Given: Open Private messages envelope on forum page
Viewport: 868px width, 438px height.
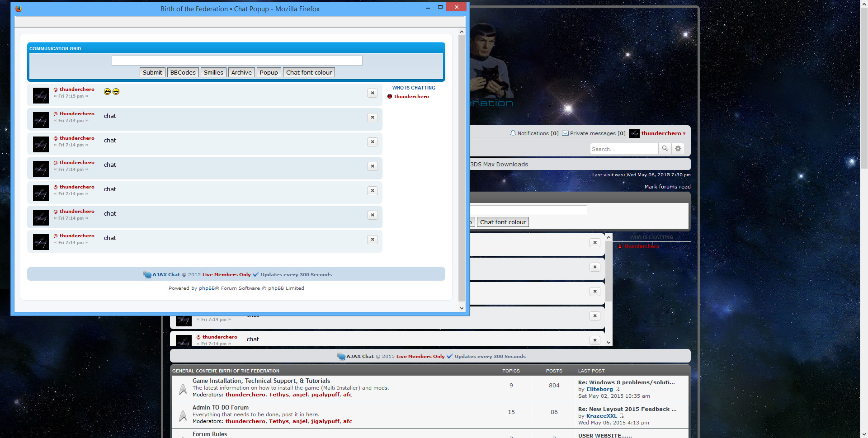Looking at the screenshot, I should click(565, 133).
